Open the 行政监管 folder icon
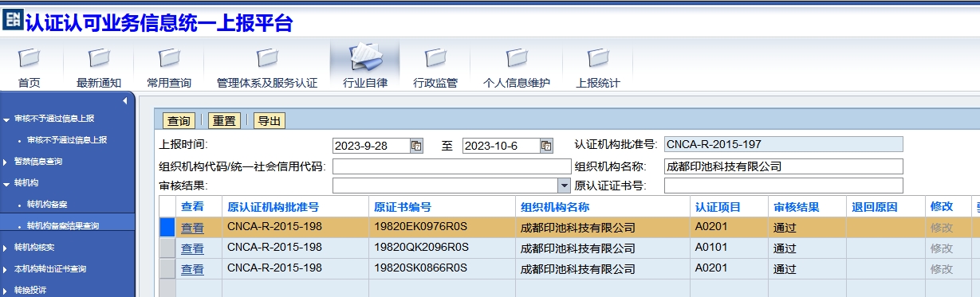This screenshot has height=297, width=980. (435, 58)
